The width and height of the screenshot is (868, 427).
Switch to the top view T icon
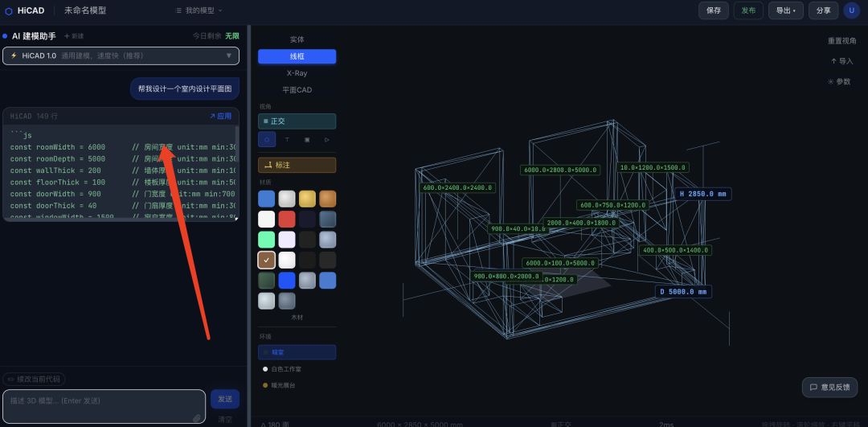click(287, 140)
